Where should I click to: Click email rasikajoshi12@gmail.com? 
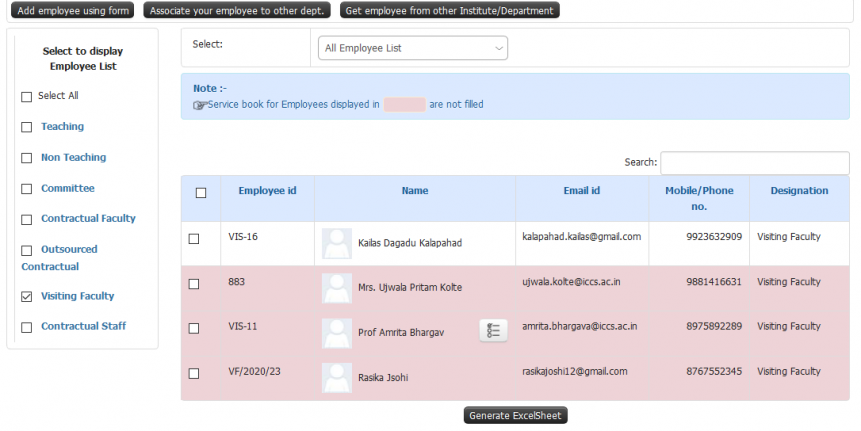(574, 371)
